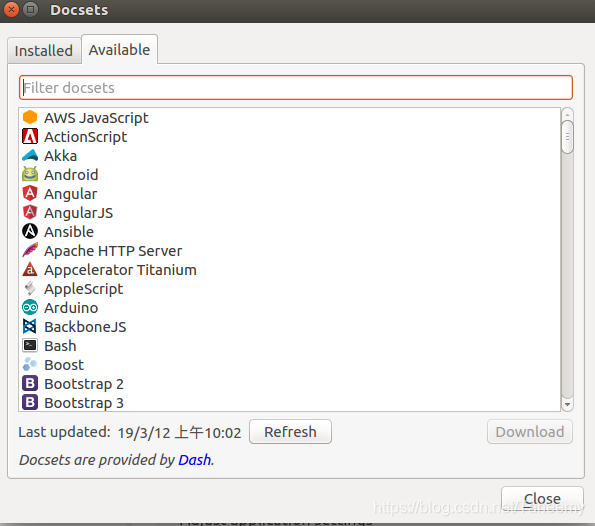
Task: Open the Dash link
Action: click(195, 460)
